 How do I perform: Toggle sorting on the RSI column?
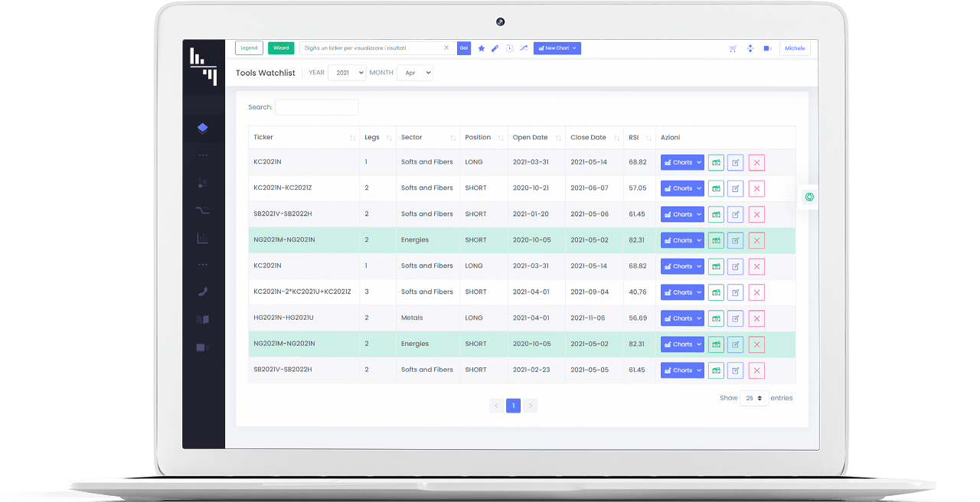coord(639,137)
